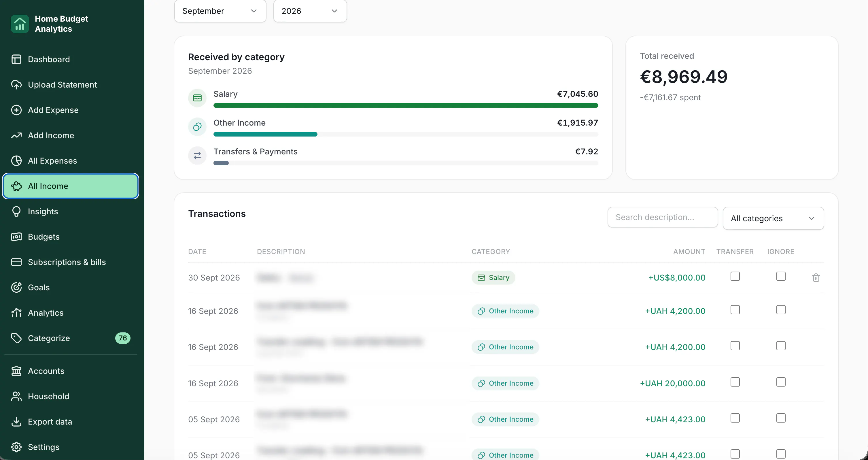This screenshot has height=460, width=868.
Task: Click the Accounts bank icon
Action: (x=16, y=371)
